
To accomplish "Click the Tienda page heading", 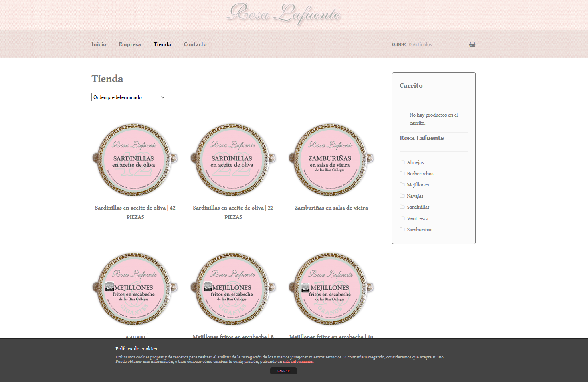I will tap(107, 79).
